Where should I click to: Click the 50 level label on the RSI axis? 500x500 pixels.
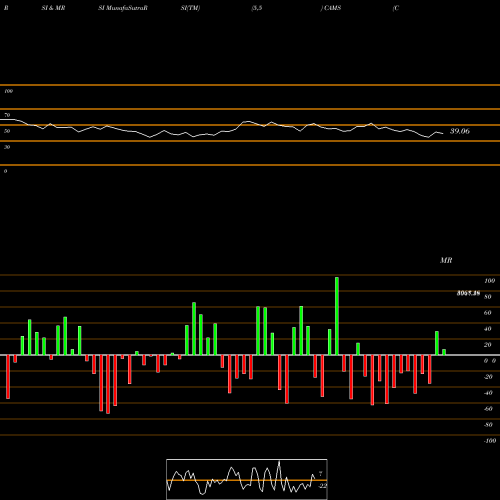7,131
